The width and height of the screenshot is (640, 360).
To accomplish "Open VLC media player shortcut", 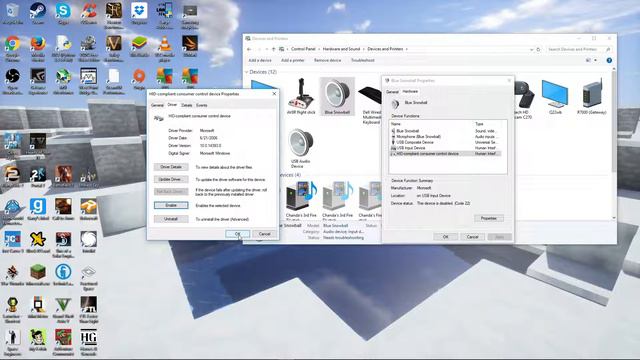I will coord(164,48).
